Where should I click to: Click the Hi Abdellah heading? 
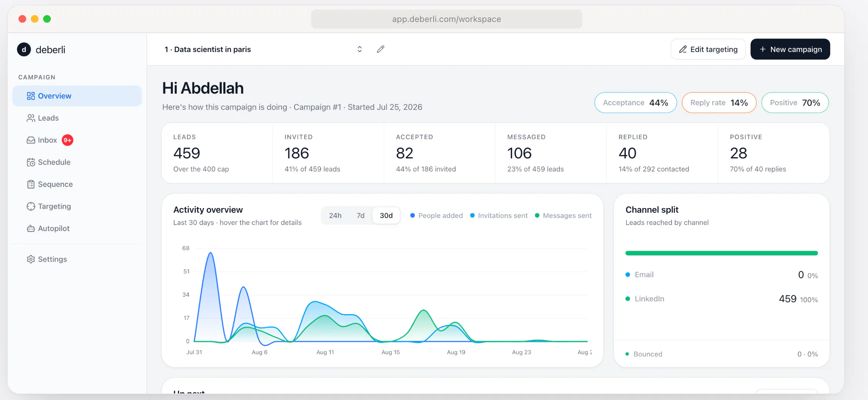(x=203, y=88)
